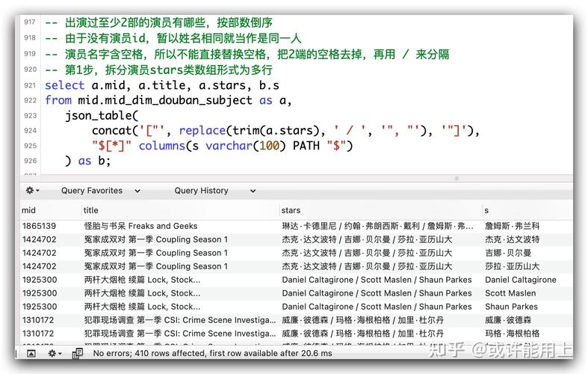Open the Query Favorites dropdown

point(101,191)
